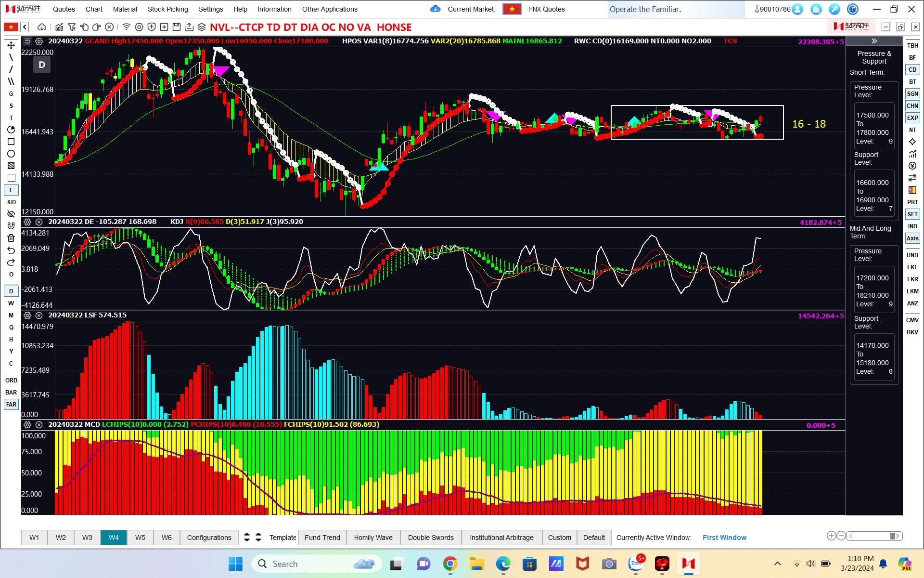Click the left-pointing hand icon
The width and height of the screenshot is (924, 578).
[x=84, y=27]
